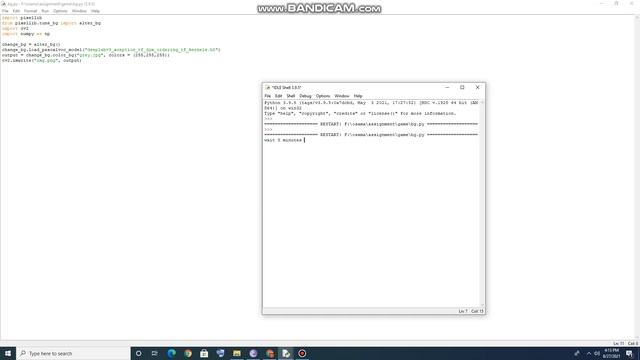The width and height of the screenshot is (640, 360).
Task: Switch to the active Python IDLE taskbar icon
Action: (286, 353)
